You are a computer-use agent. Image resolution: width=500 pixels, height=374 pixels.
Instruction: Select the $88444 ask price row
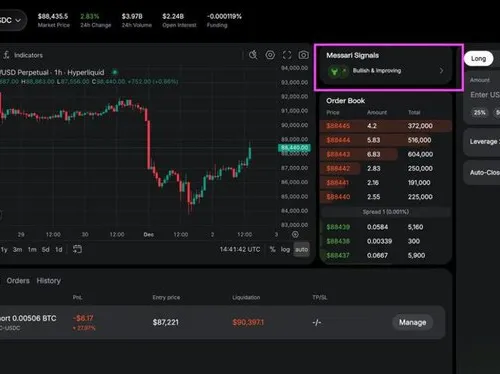[x=386, y=140]
